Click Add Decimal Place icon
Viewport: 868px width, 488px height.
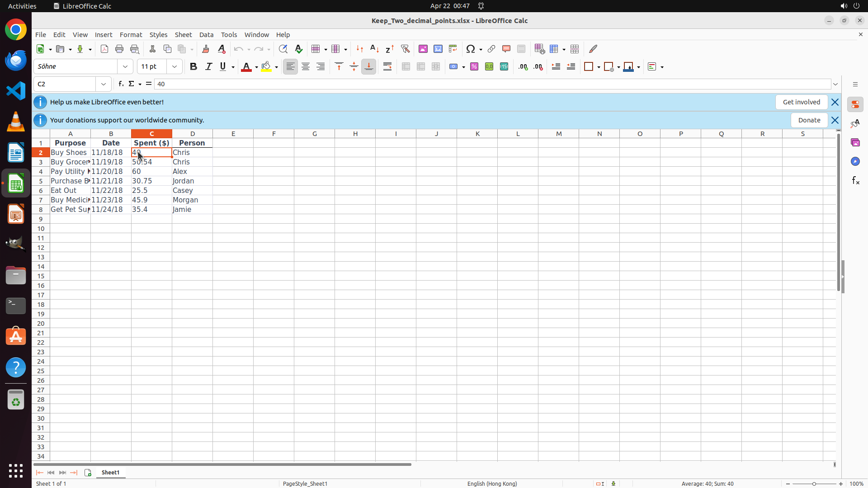523,66
